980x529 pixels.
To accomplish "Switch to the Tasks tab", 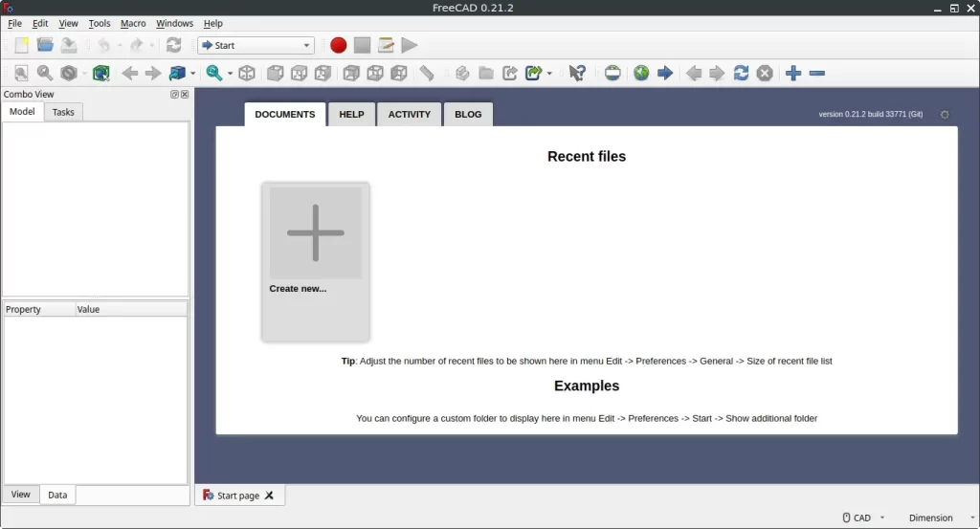I will [63, 112].
